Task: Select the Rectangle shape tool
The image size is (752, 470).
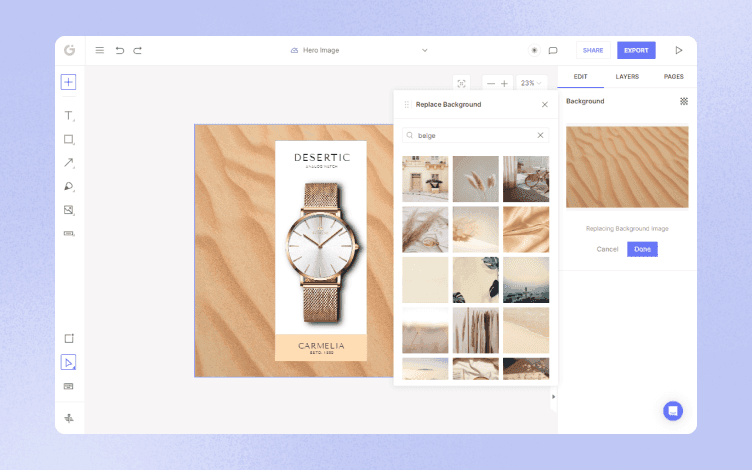Action: pos(69,139)
